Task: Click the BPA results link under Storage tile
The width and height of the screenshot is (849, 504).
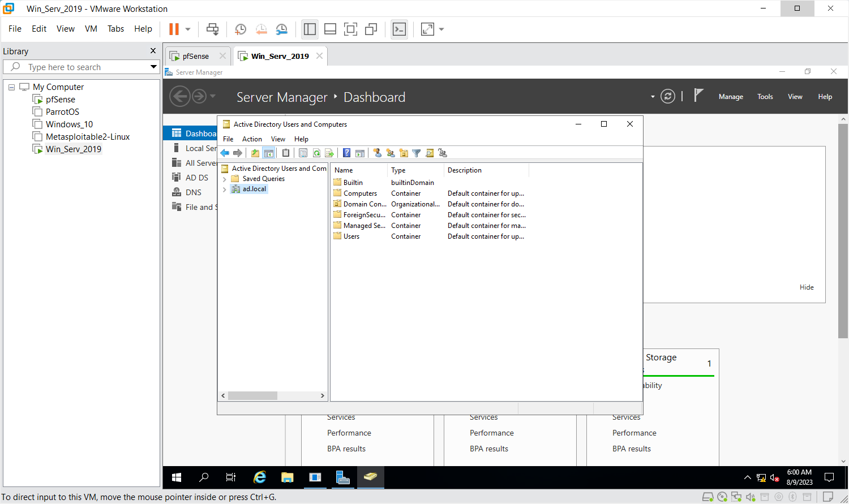Action: click(631, 449)
